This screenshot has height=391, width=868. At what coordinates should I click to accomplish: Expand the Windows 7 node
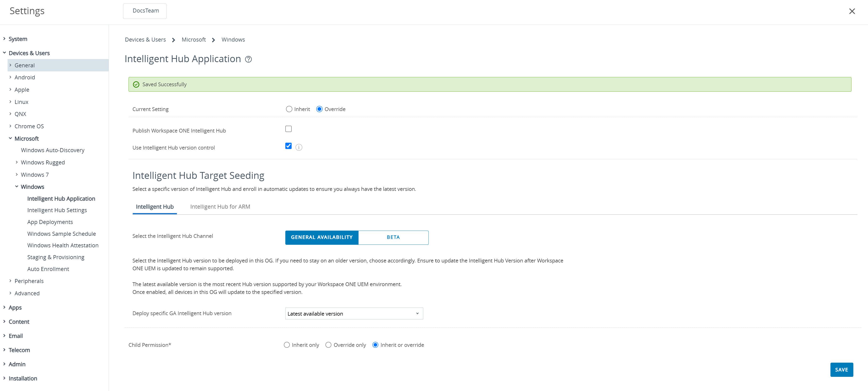[17, 175]
